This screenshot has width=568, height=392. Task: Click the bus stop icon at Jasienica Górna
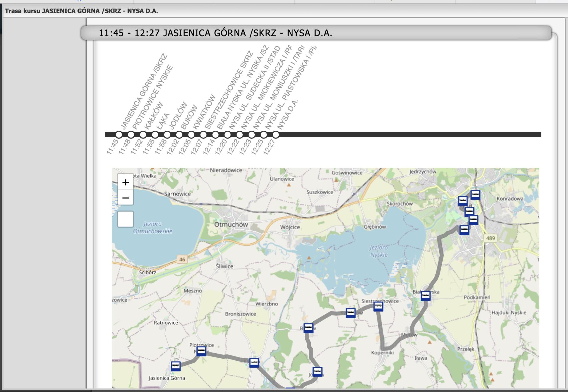point(176,366)
